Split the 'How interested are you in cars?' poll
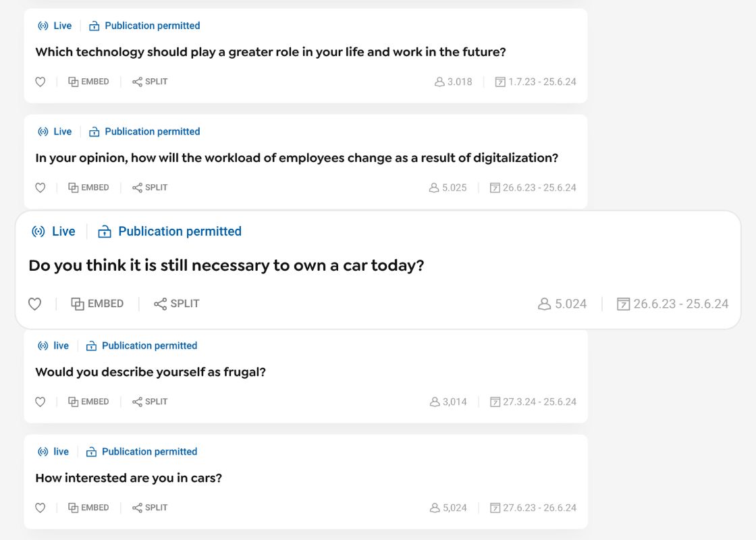 pyautogui.click(x=150, y=508)
